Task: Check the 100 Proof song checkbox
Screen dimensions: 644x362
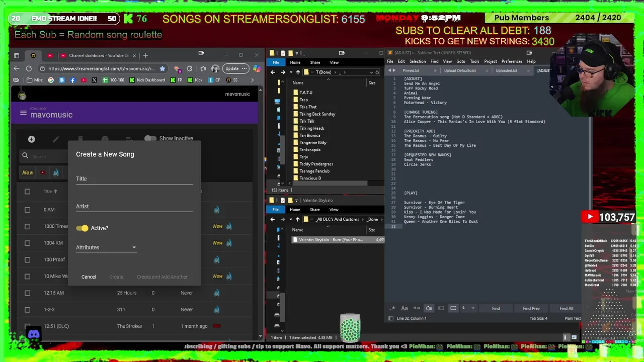Action: 28,259
